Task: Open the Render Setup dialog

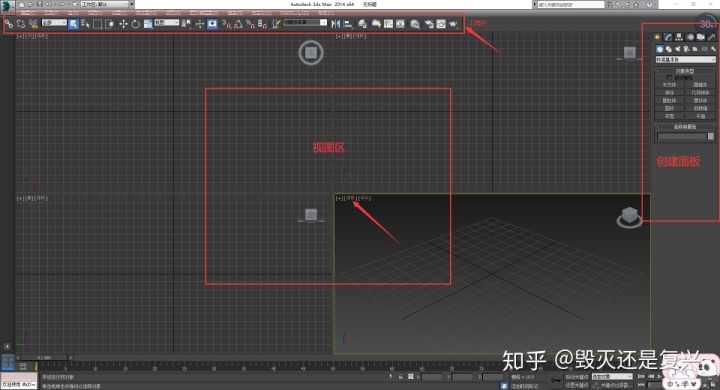Action: click(429, 23)
